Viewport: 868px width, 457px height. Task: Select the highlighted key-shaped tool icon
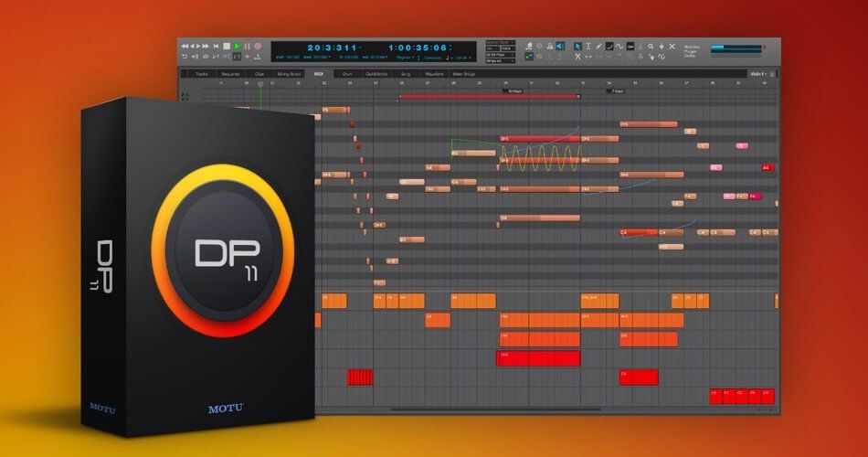tap(630, 47)
